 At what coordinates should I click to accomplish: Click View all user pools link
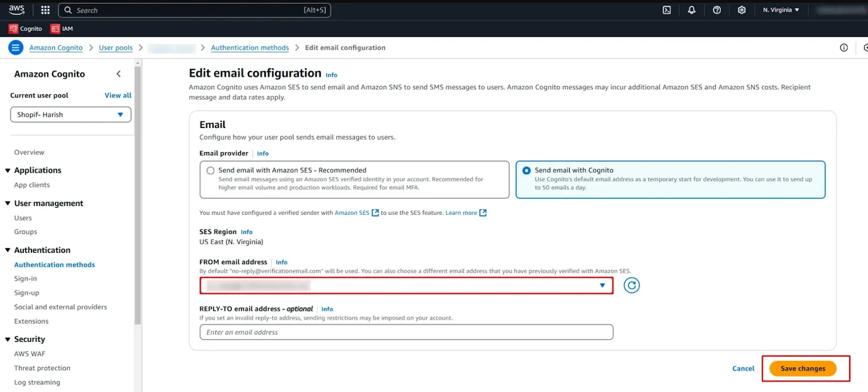click(118, 95)
